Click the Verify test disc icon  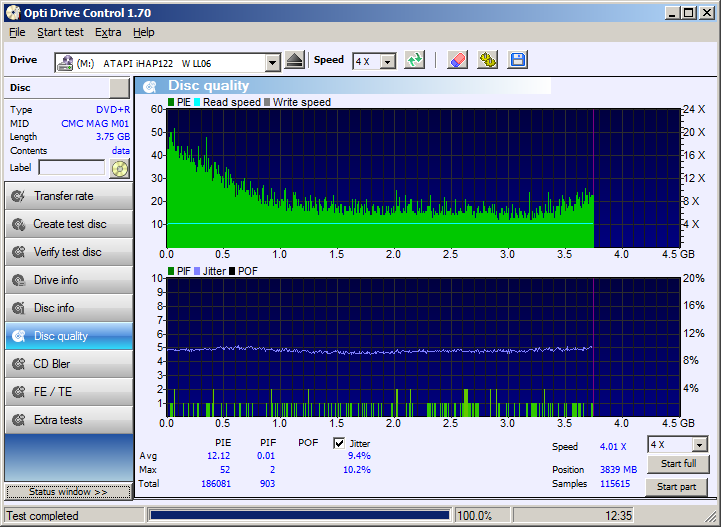point(18,252)
